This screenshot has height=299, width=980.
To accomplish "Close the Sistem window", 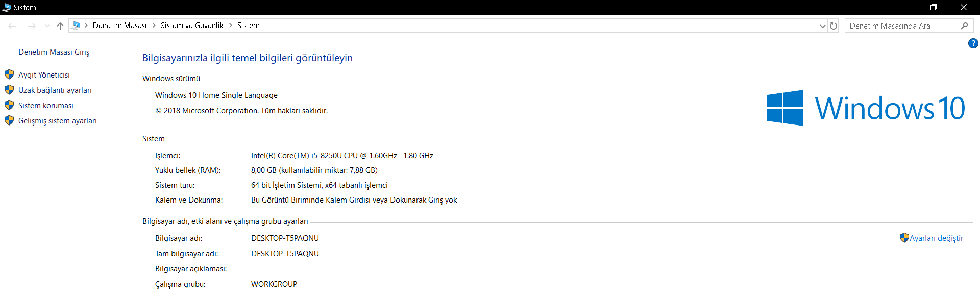I will click(963, 7).
